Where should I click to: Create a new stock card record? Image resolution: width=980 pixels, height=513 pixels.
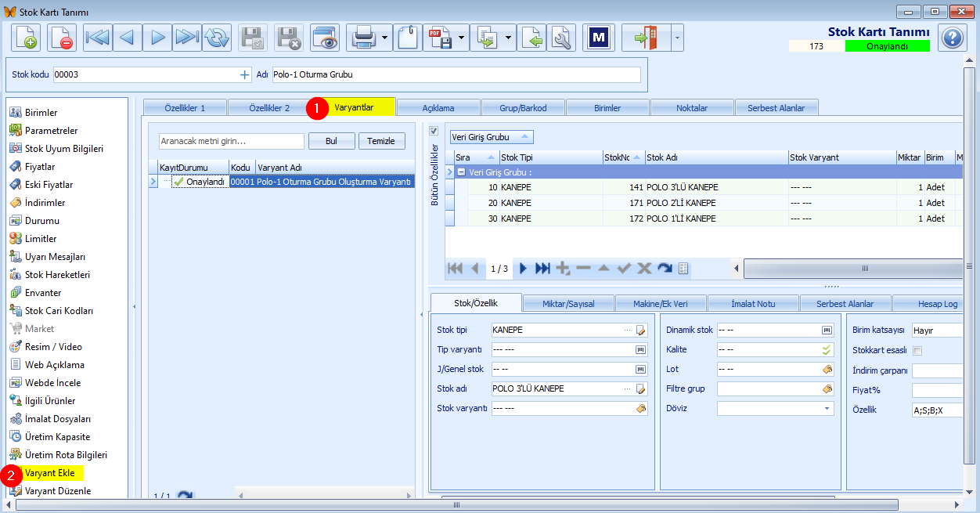(26, 37)
